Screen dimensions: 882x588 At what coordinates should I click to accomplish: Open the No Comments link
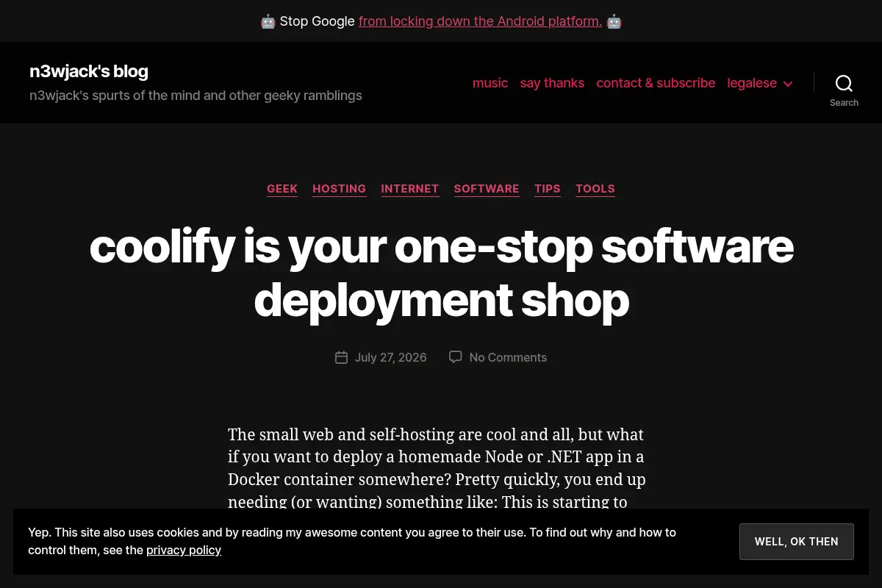click(508, 357)
